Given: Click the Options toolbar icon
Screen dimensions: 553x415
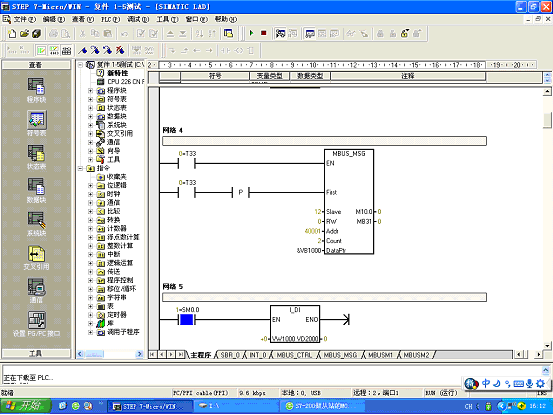Looking at the screenshot, I should pos(229,33).
